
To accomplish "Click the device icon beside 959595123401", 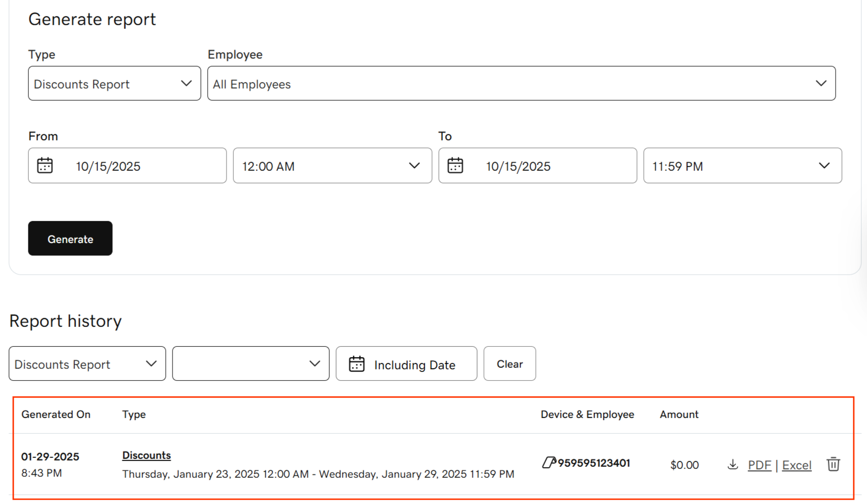I will (549, 463).
